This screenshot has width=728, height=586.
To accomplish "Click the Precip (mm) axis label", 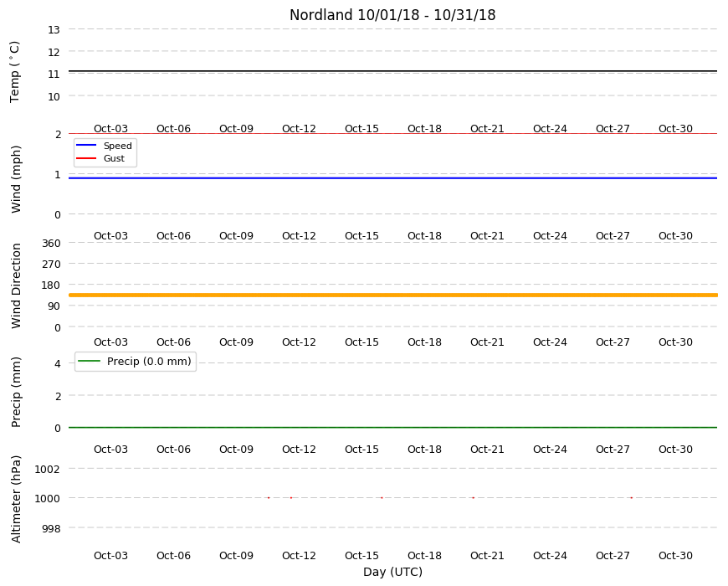I will coord(16,392).
